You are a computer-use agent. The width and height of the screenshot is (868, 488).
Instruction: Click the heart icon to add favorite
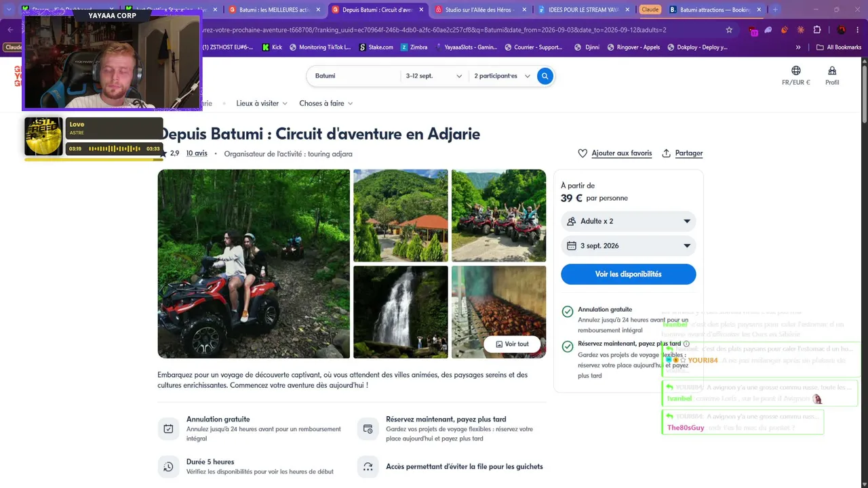click(583, 153)
